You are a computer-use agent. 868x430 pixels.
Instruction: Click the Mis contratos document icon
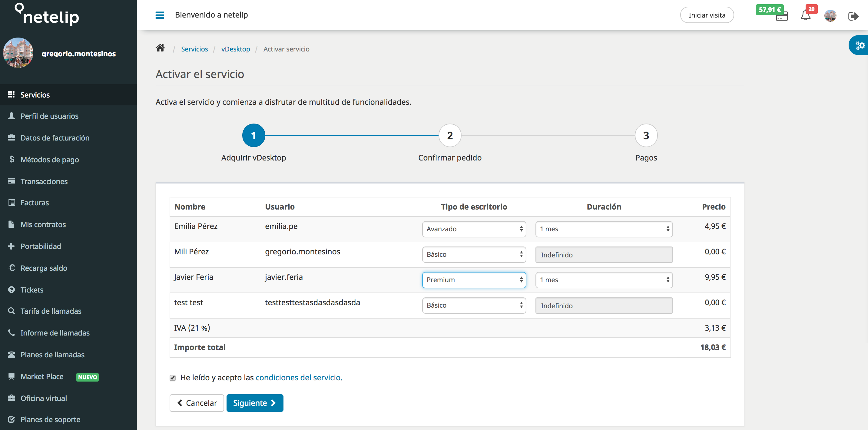click(x=12, y=224)
